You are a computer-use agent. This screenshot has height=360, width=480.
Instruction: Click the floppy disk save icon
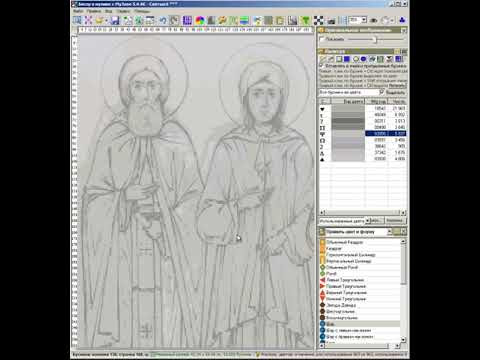[x=115, y=21]
